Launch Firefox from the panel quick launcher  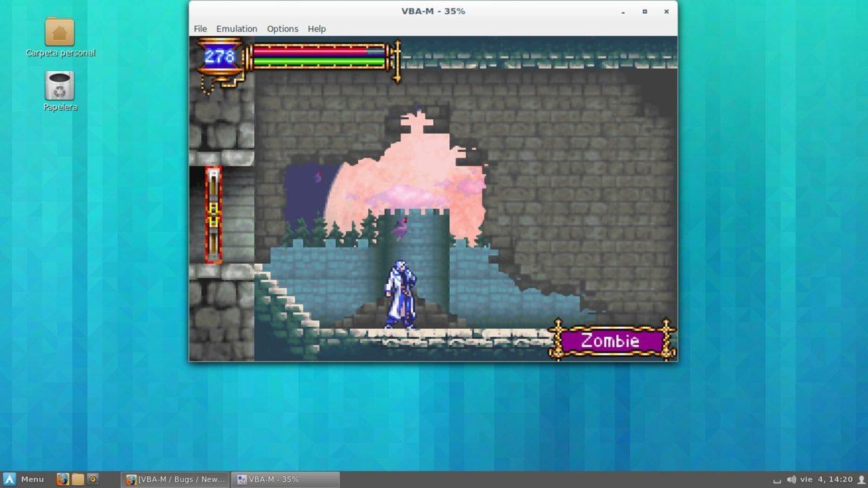pos(63,479)
